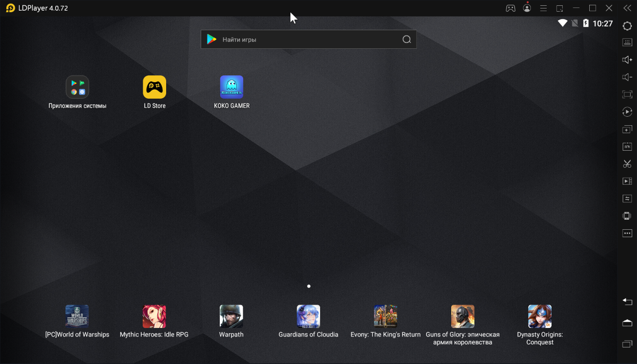Tap the Android home button in sidebar

[627, 323]
